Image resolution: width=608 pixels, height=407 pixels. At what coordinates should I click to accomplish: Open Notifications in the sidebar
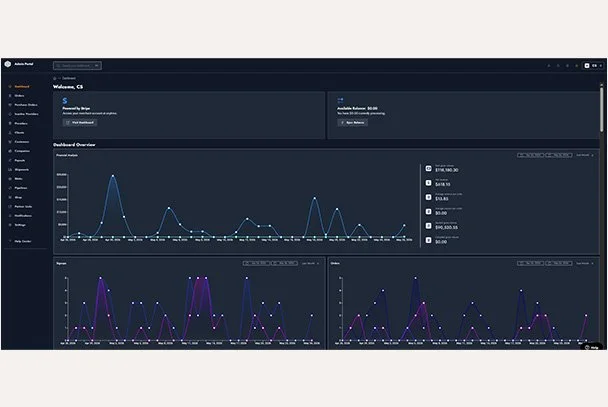(23, 216)
